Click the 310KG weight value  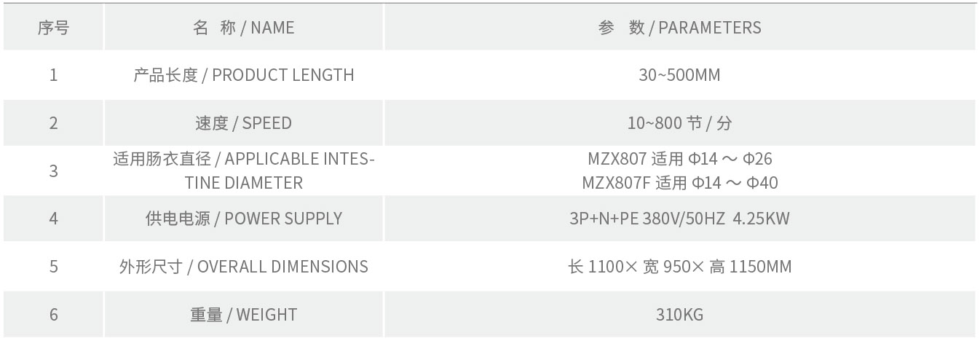point(679,315)
